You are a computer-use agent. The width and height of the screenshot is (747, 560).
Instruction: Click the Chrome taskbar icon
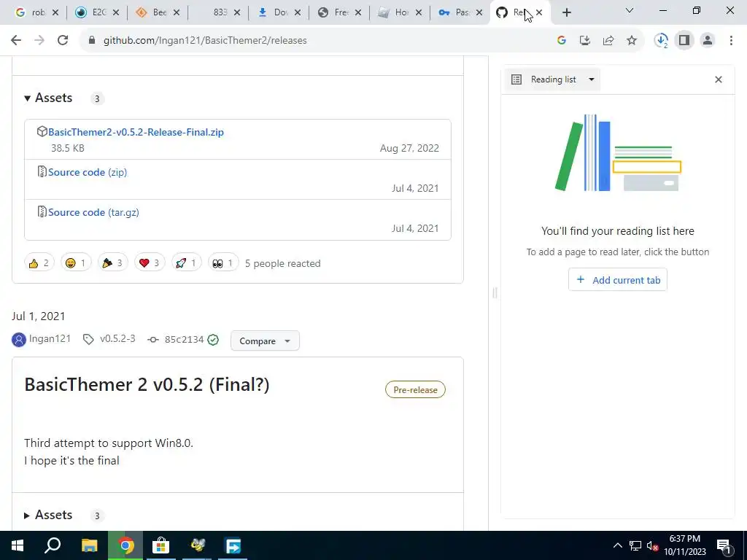[x=125, y=545]
